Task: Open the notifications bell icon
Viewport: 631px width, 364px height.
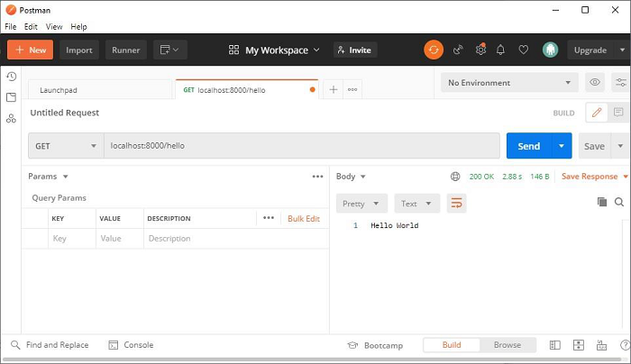Action: point(500,50)
